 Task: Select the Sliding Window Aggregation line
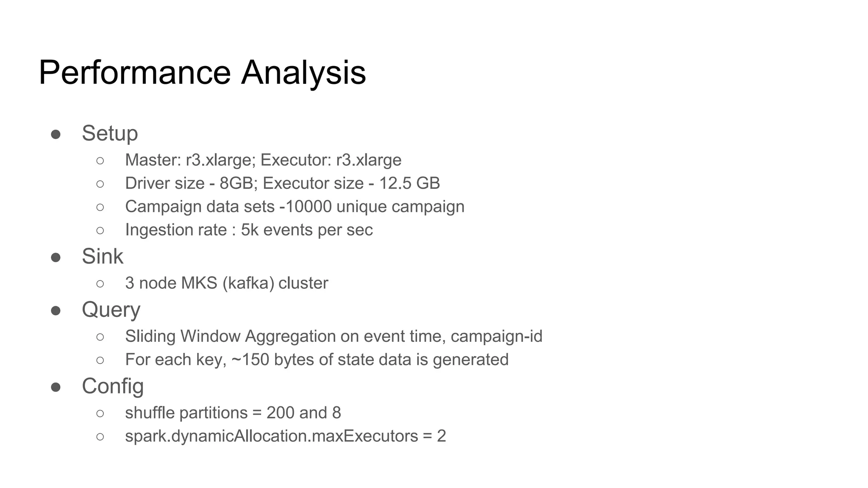pos(334,336)
